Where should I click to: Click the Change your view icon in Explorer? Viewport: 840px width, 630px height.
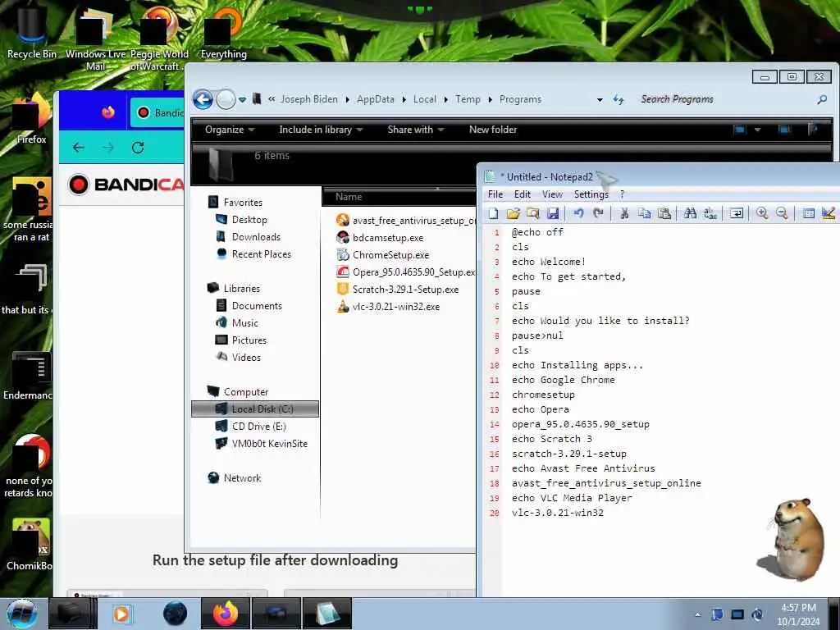point(740,130)
